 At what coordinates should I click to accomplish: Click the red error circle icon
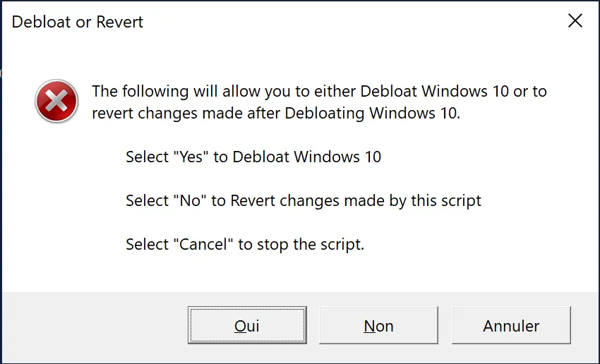coord(56,101)
